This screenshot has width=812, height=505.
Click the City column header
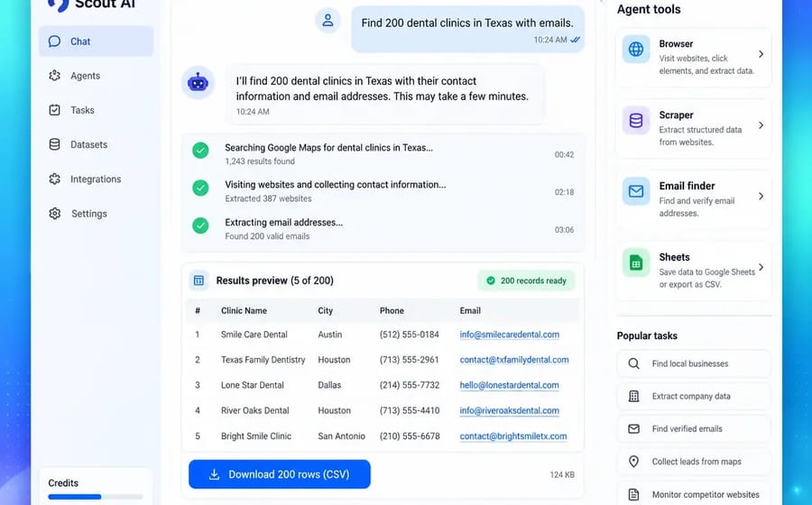coord(325,310)
